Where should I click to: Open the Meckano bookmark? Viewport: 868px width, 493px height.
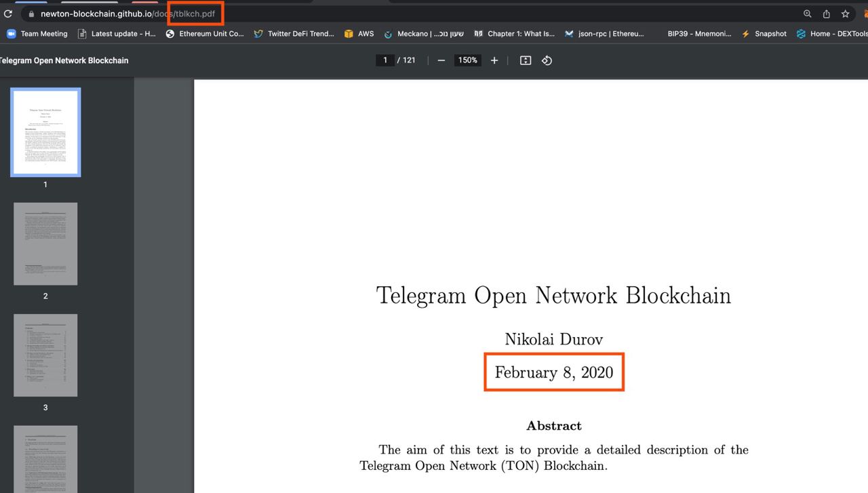pyautogui.click(x=424, y=33)
